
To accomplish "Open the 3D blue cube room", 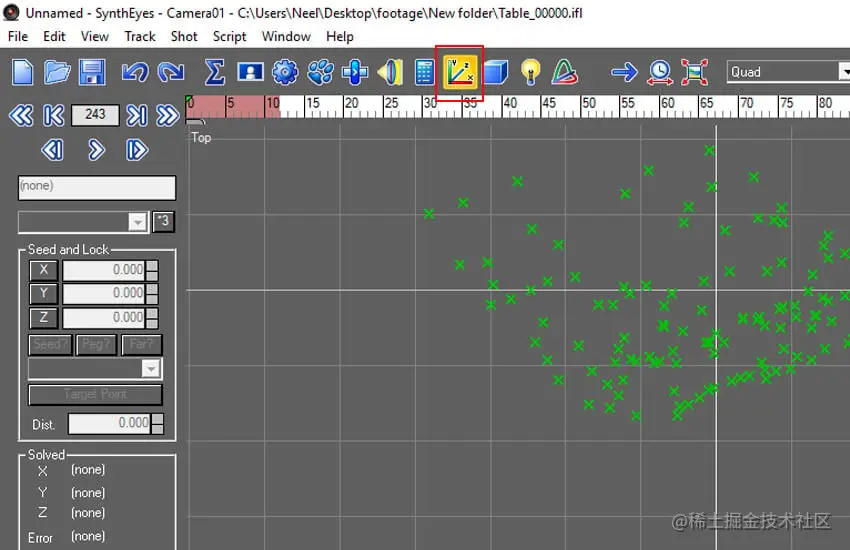I will pyautogui.click(x=495, y=72).
